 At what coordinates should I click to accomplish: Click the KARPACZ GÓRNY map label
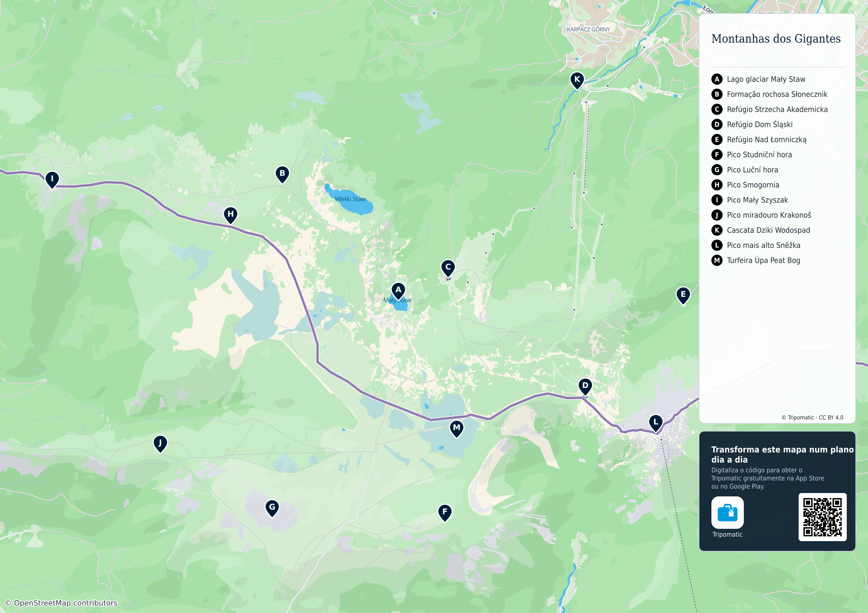point(588,29)
